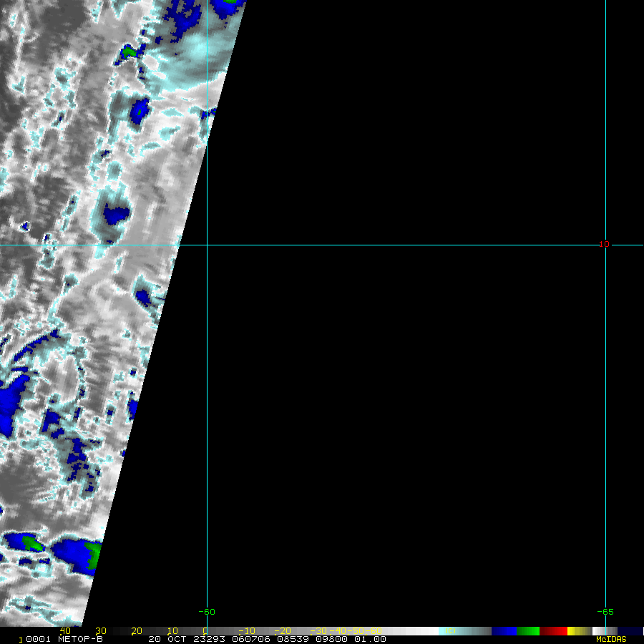Click the 0 value on temperature scale
The width and height of the screenshot is (644, 644).
pyautogui.click(x=205, y=631)
